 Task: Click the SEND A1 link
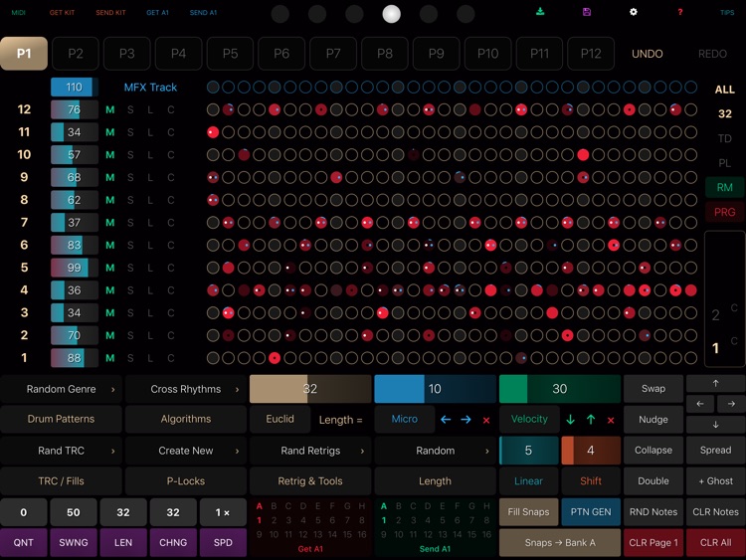pyautogui.click(x=203, y=12)
